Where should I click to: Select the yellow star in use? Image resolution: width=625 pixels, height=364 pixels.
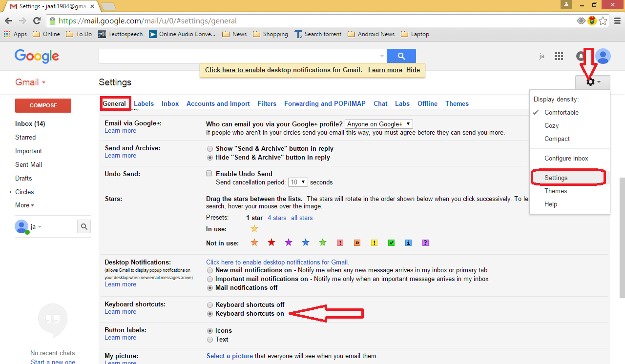point(254,229)
